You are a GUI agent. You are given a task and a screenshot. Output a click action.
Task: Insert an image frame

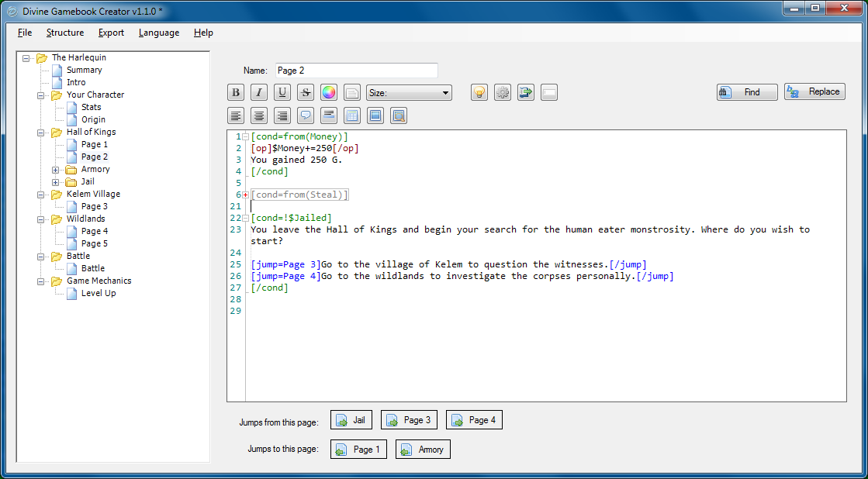375,115
